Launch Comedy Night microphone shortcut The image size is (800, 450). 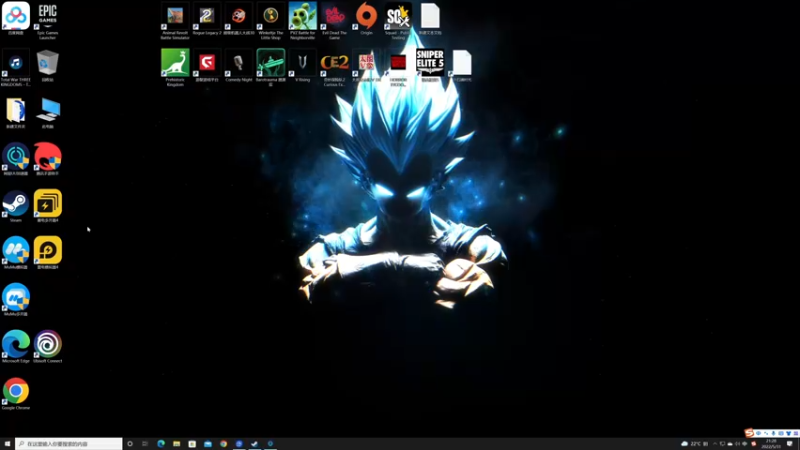(239, 65)
